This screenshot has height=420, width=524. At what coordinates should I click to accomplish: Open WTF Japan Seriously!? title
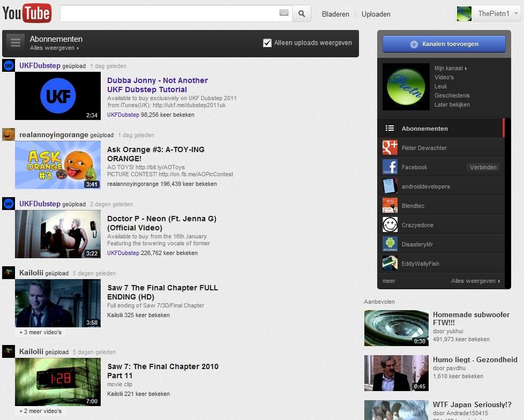pyautogui.click(x=472, y=404)
